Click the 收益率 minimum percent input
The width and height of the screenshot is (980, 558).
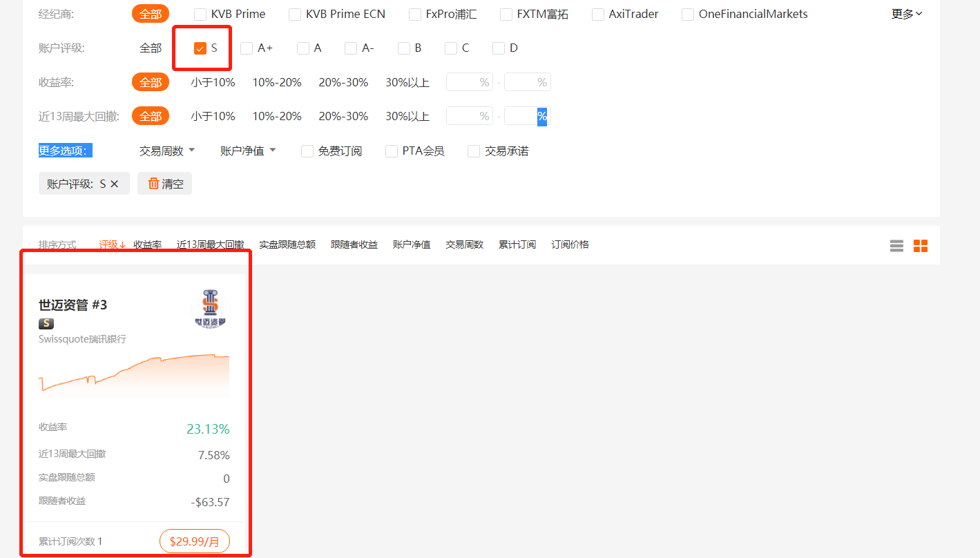click(x=470, y=82)
